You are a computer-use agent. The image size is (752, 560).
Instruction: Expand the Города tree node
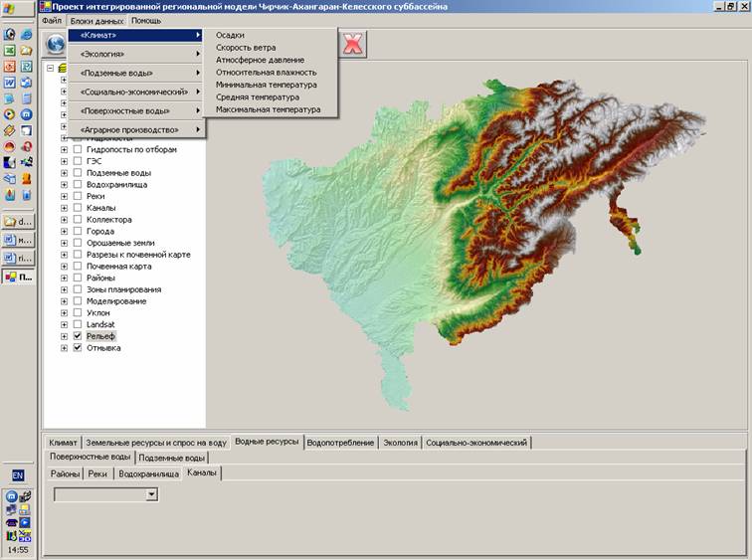[x=65, y=232]
